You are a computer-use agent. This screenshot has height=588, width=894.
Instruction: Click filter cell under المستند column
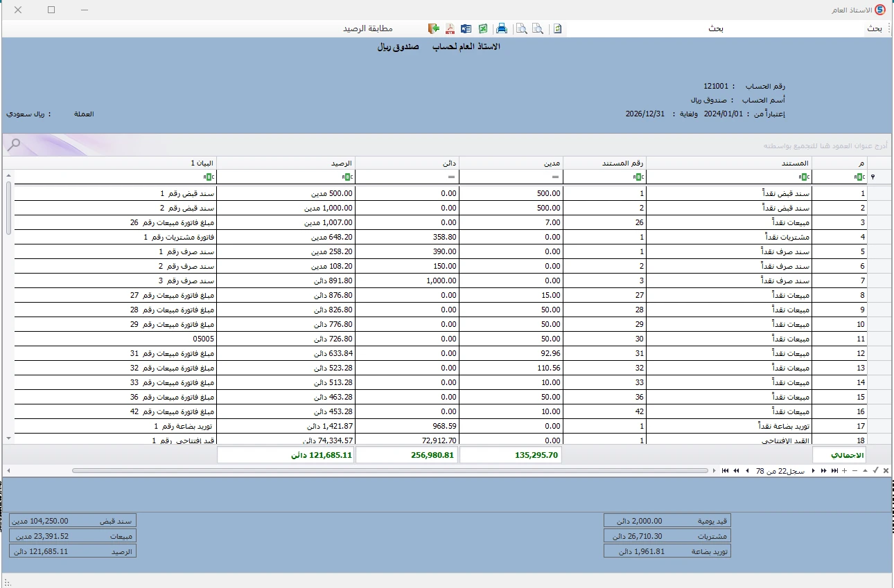pos(728,177)
